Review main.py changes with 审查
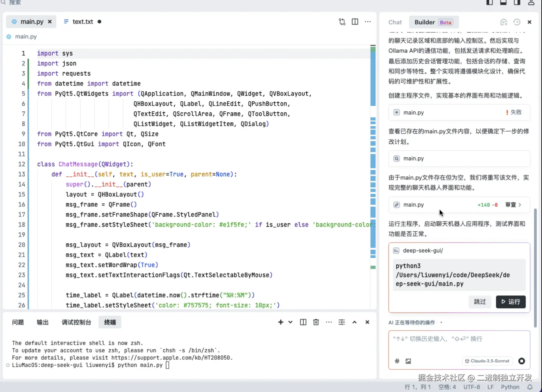Image resolution: width=542 pixels, height=392 pixels. click(513, 205)
